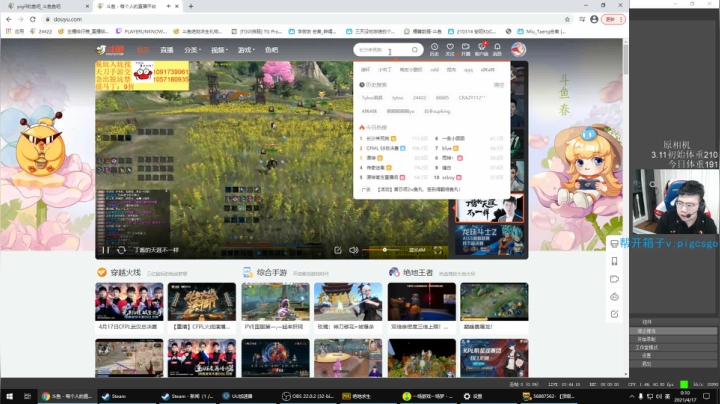Open the PLAYERUNKNOWN bookmark

(141, 32)
